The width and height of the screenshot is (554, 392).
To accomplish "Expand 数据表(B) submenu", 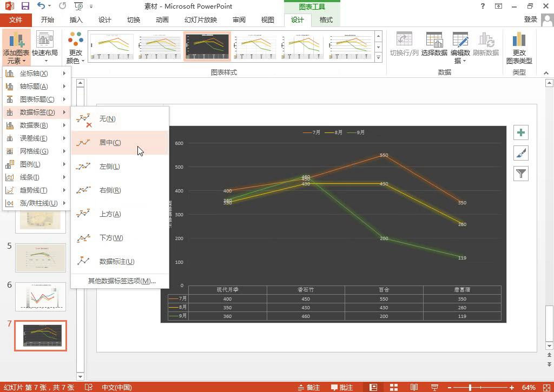I will [37, 125].
